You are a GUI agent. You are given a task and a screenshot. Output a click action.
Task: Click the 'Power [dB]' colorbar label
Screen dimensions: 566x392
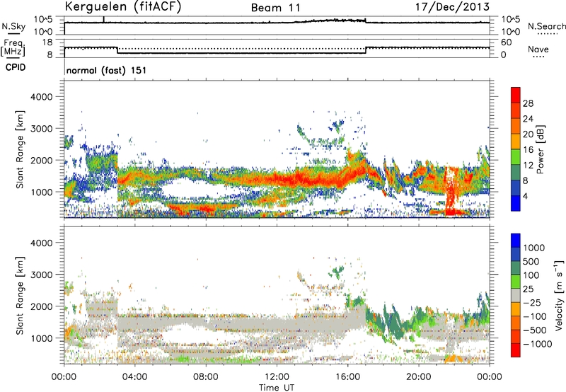(x=540, y=149)
